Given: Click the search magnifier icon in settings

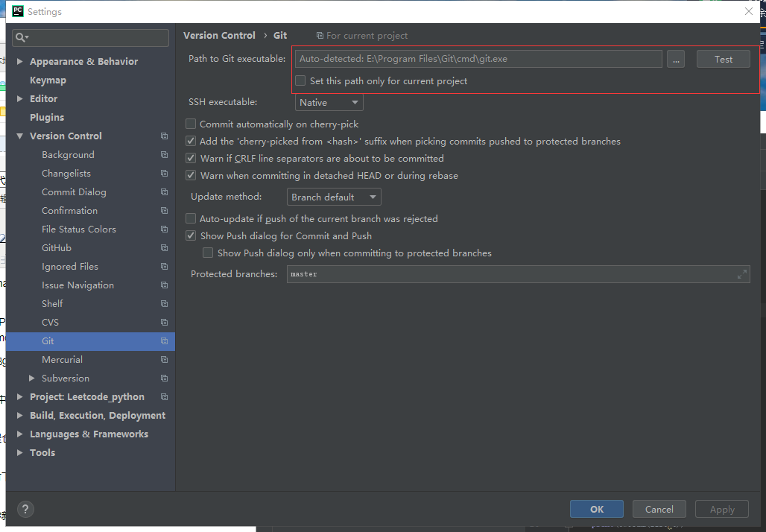Looking at the screenshot, I should tap(22, 37).
